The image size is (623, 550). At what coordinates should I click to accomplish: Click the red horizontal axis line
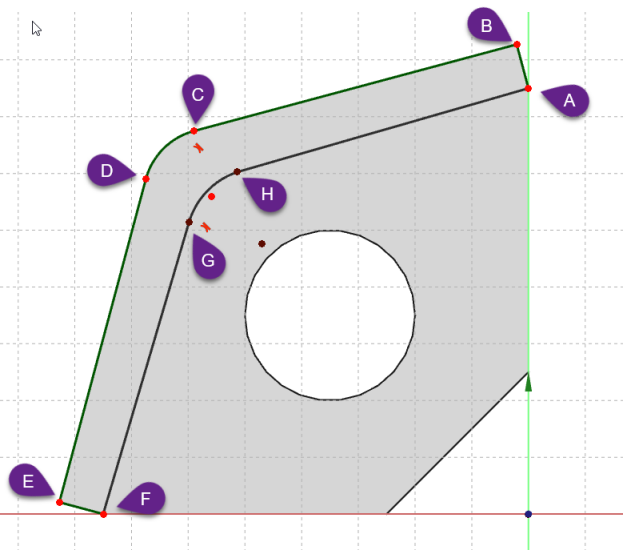250,514
